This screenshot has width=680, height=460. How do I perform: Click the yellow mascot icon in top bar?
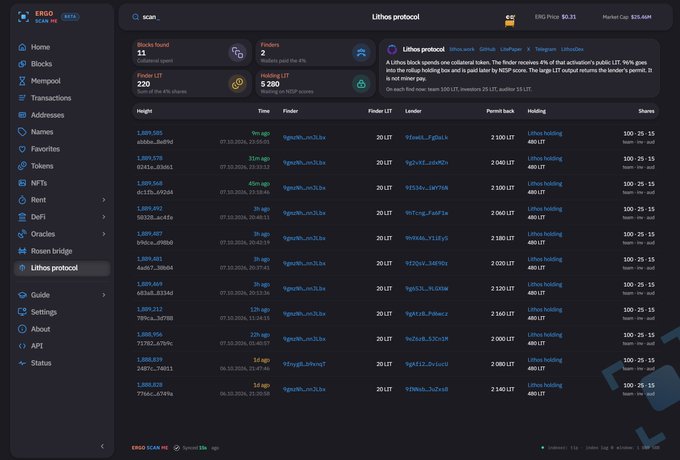[x=510, y=20]
